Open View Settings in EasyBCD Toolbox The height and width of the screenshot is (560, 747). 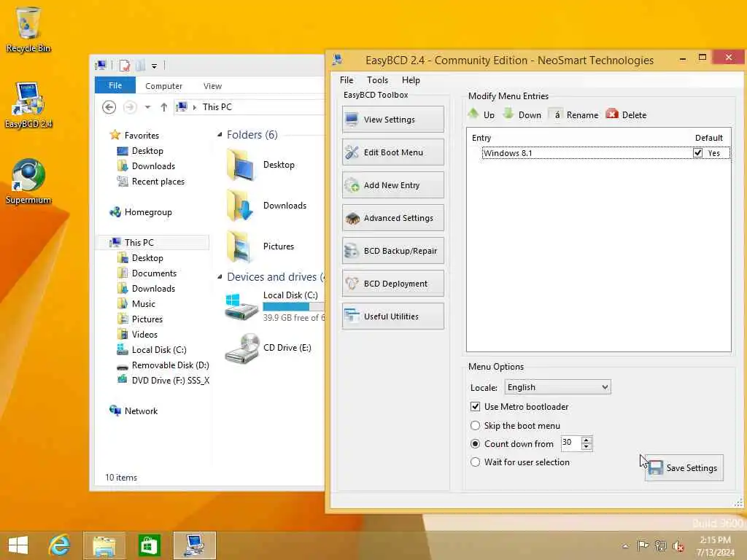pyautogui.click(x=393, y=120)
